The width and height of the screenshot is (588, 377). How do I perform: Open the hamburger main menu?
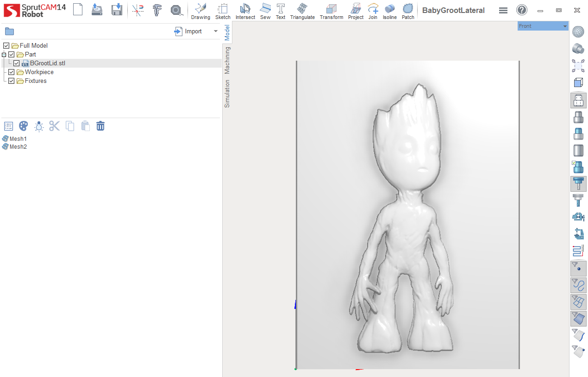pos(503,11)
